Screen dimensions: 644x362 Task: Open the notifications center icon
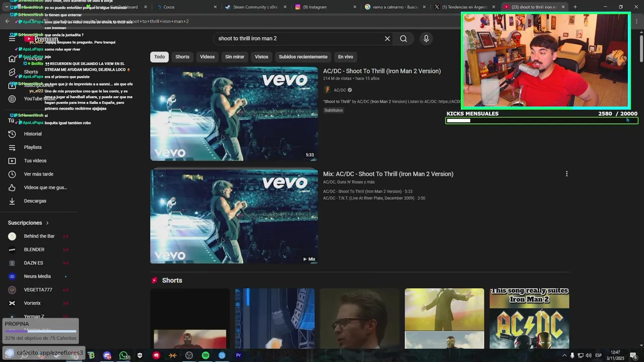coord(633,355)
